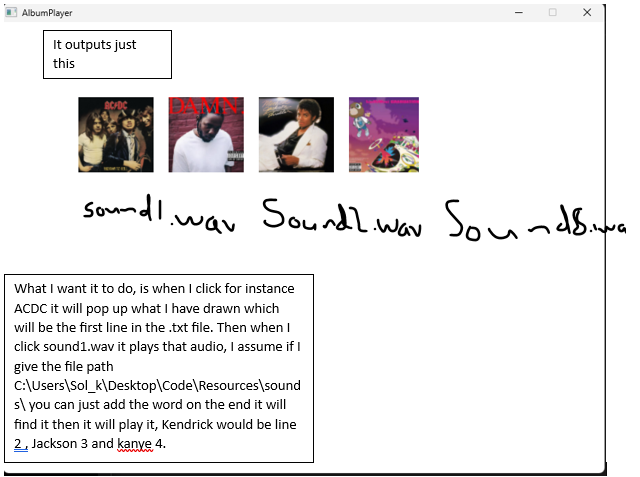This screenshot has width=640, height=477.
Task: Open the Michael Jackson Thriller album cover
Action: pyautogui.click(x=296, y=135)
